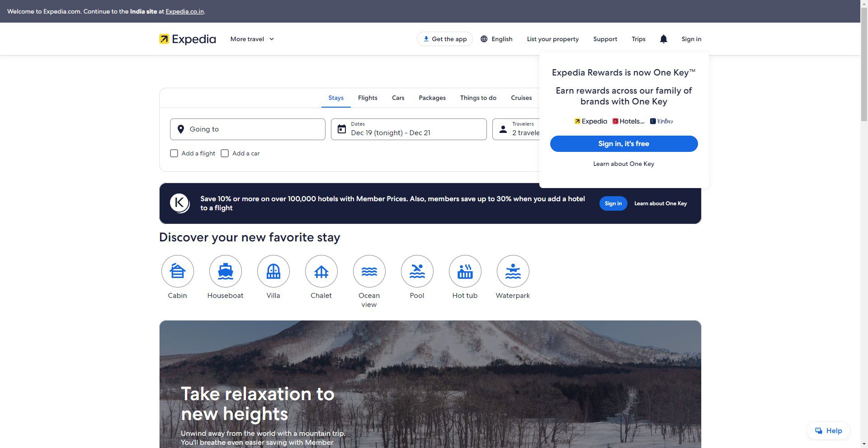Switch to the Flights tab
Image resolution: width=868 pixels, height=448 pixels.
point(368,98)
